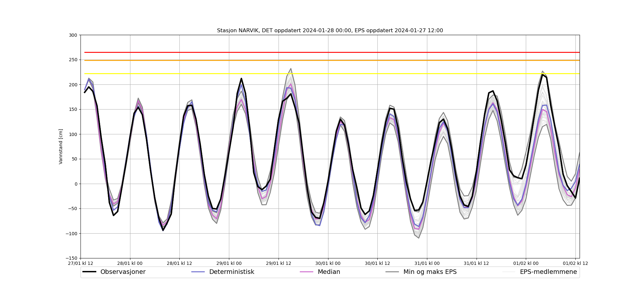Click x-axis tick label '30/01 kl 00'

click(x=328, y=263)
